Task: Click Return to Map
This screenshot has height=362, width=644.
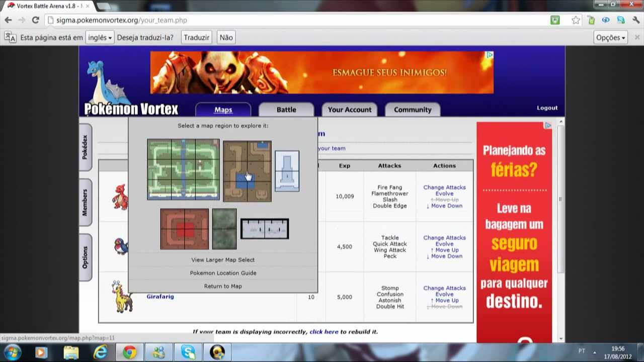Action: click(223, 286)
